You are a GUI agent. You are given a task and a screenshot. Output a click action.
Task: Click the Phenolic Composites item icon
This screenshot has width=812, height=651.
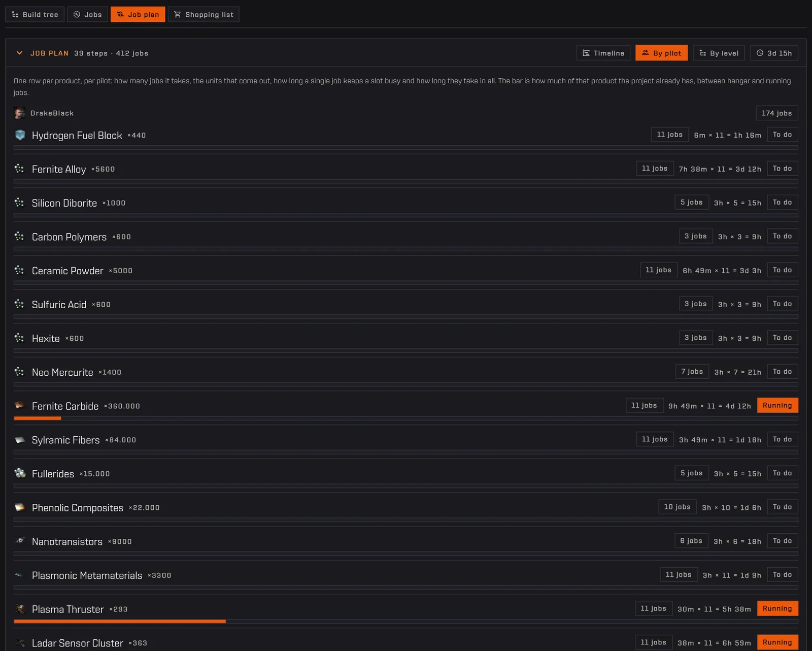click(x=20, y=507)
